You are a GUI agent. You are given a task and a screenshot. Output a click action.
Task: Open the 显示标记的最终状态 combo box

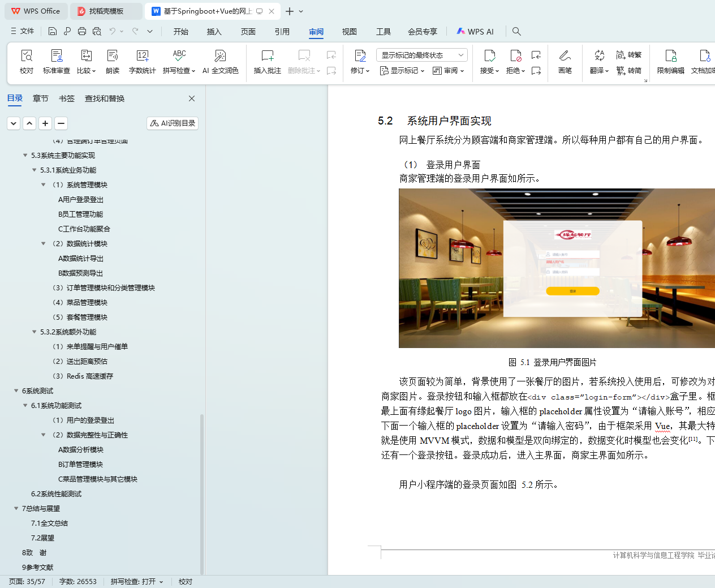tap(421, 55)
